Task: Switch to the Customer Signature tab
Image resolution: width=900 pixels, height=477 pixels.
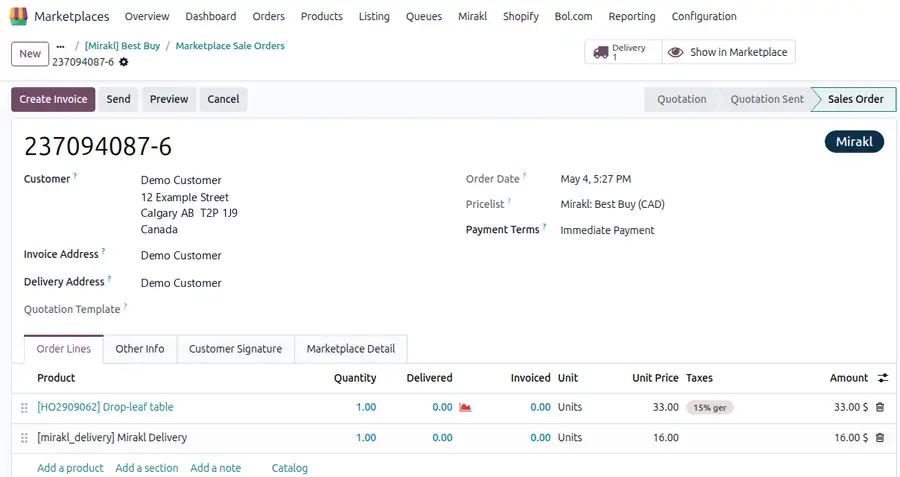Action: tap(235, 349)
